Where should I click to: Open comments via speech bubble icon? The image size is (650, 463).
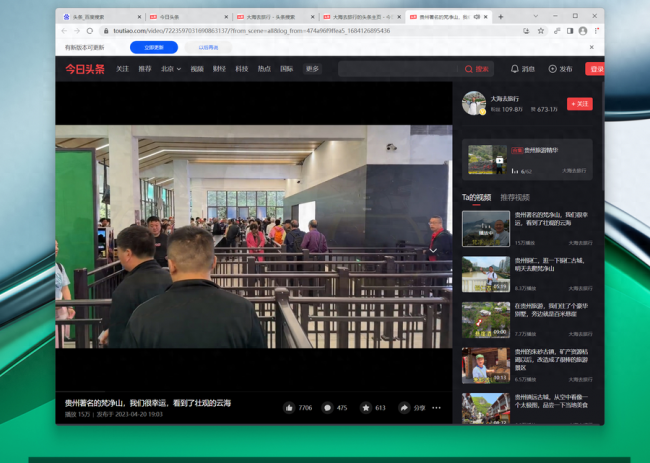(x=327, y=408)
